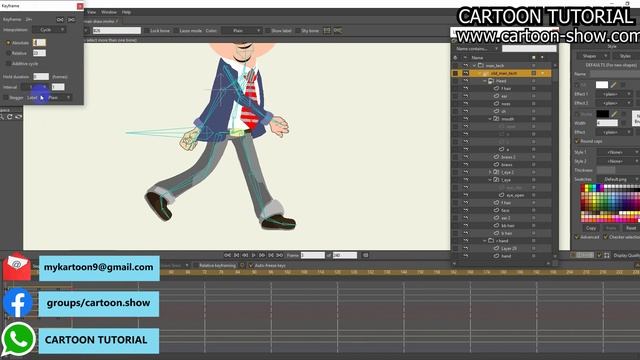Click the black stroke color swatch
This screenshot has height=360, width=640.
[x=602, y=114]
